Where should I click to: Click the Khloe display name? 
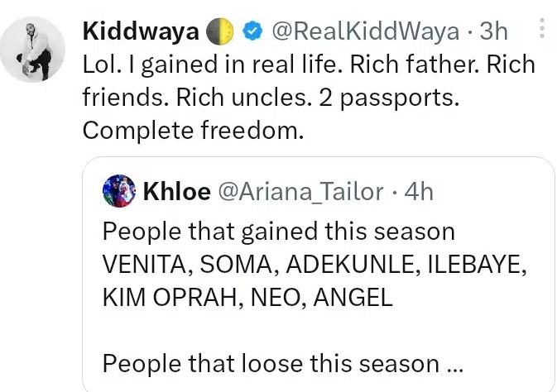coord(176,192)
